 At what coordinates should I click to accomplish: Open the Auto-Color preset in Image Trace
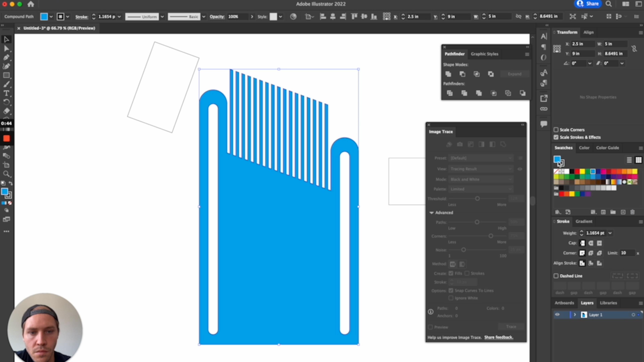click(x=449, y=144)
